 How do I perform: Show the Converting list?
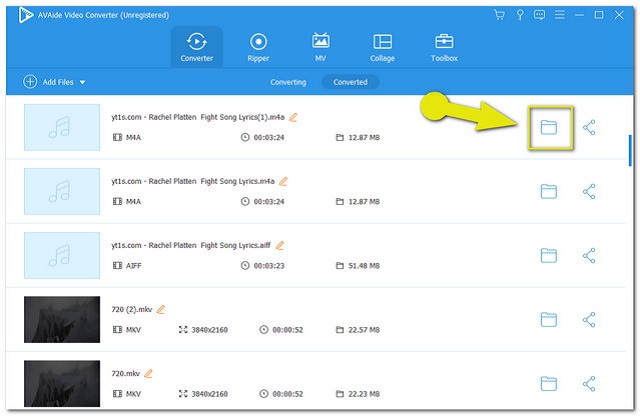(288, 82)
